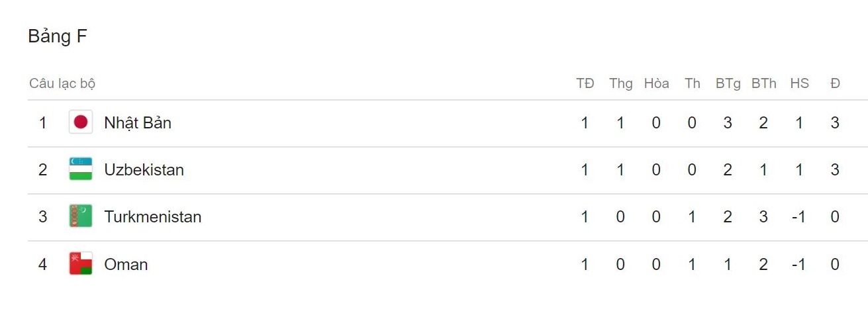Click the Hòa draws column header
This screenshot has height=315, width=868.
click(656, 83)
